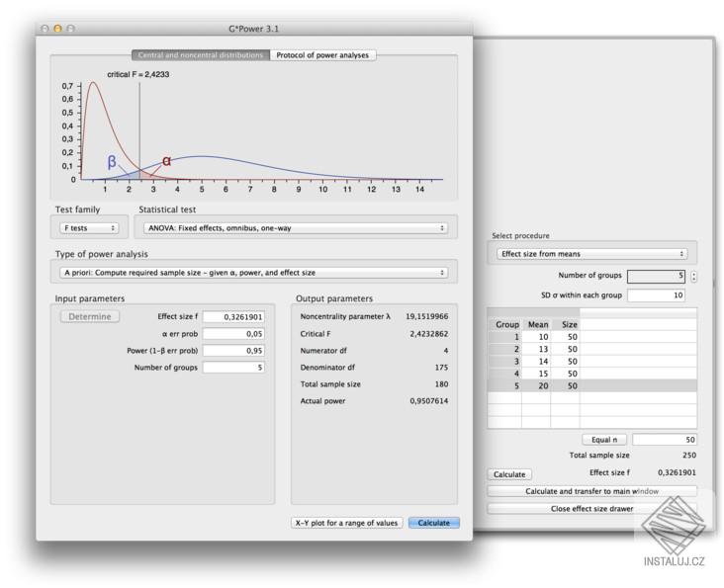Click drawer Effect size f value 0,3261901
This screenshot has height=588, width=724.
coord(677,472)
